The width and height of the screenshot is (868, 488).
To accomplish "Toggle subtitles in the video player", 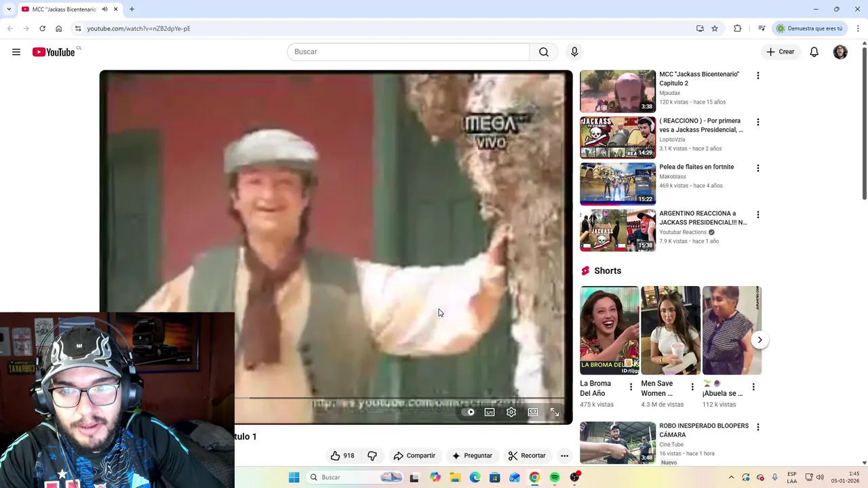I will 490,412.
